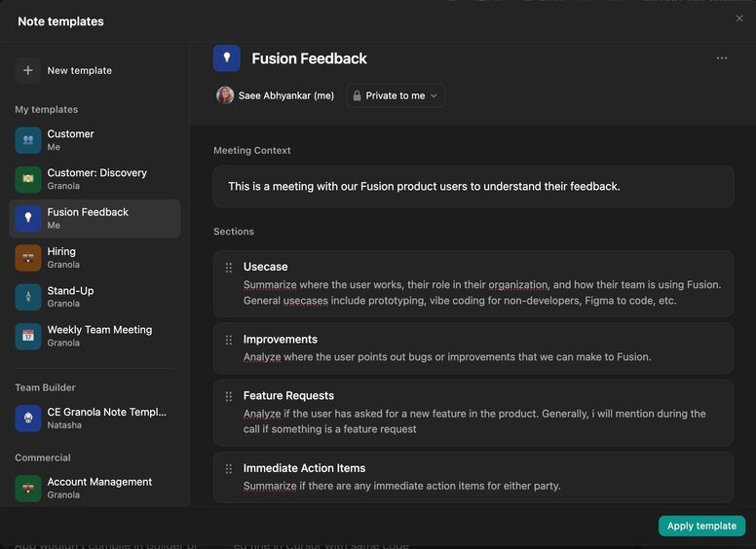The height and width of the screenshot is (549, 756).
Task: Click the Natasha author label
Action: tap(64, 425)
